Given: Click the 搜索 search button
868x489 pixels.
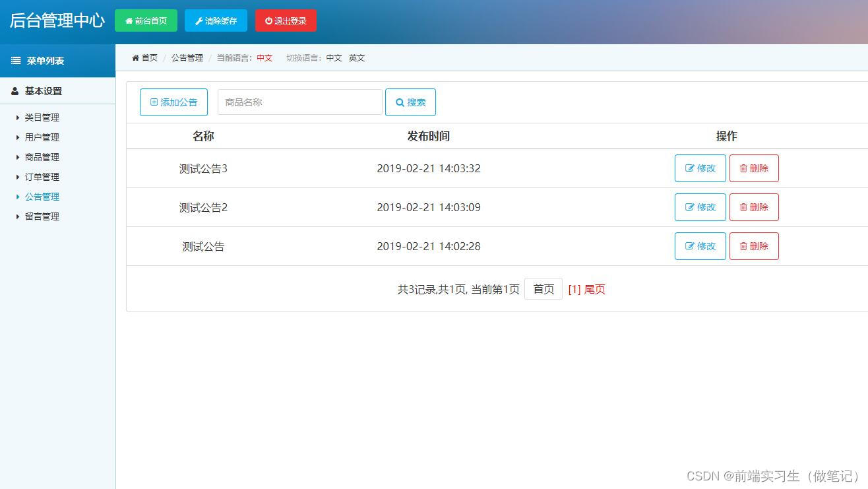Looking at the screenshot, I should coord(410,102).
